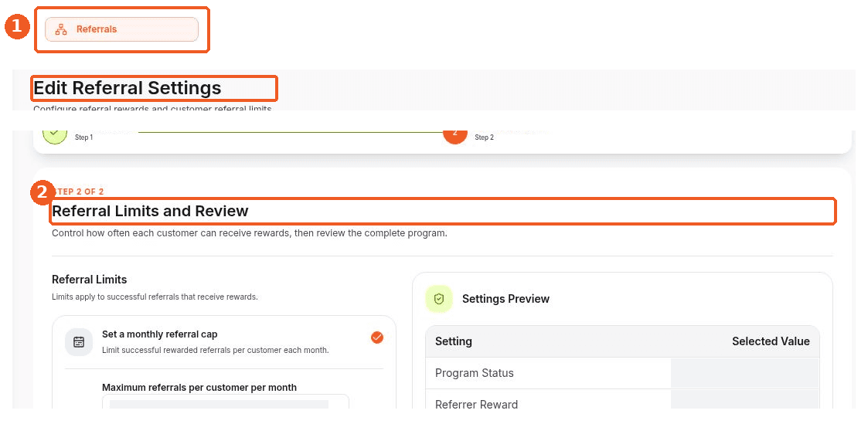Click the "Step 1" stepper label

[x=84, y=137]
